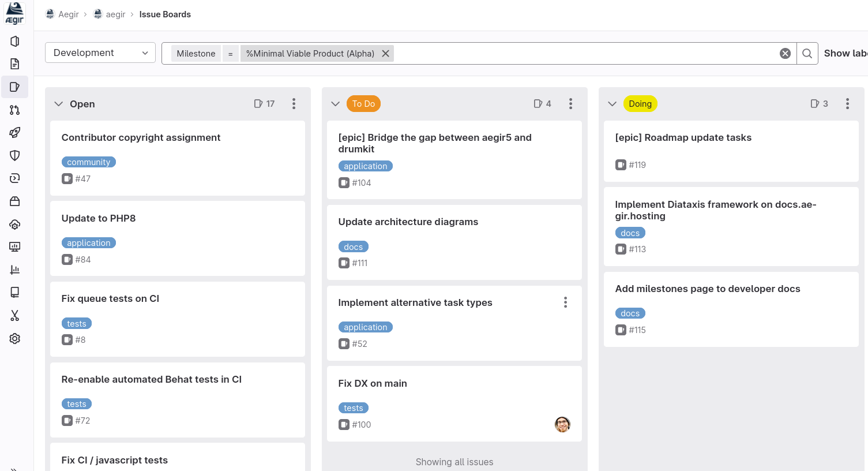Clear the whole search filter bar
The width and height of the screenshot is (868, 471).
tap(785, 53)
